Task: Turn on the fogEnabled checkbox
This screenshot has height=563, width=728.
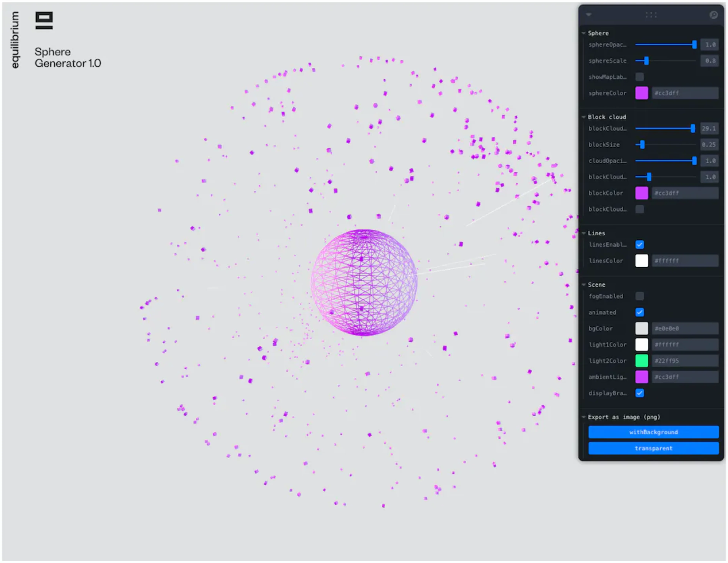Action: pos(639,296)
